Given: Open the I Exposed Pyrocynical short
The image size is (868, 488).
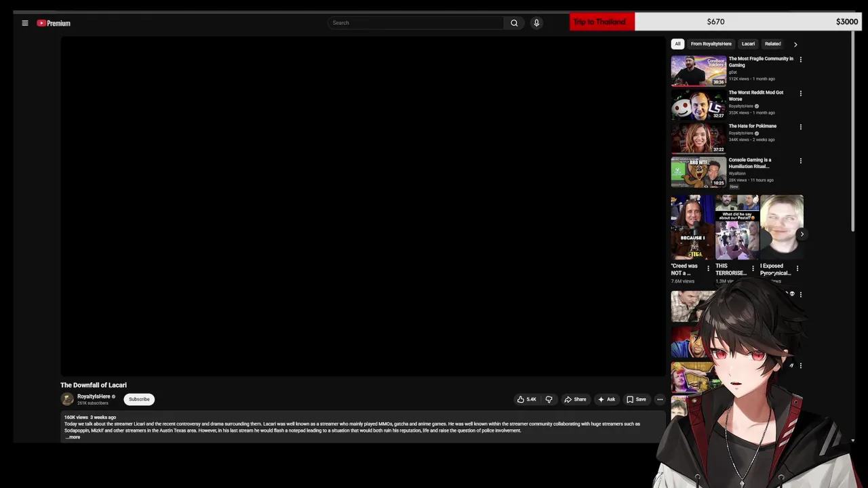Looking at the screenshot, I should [x=782, y=228].
